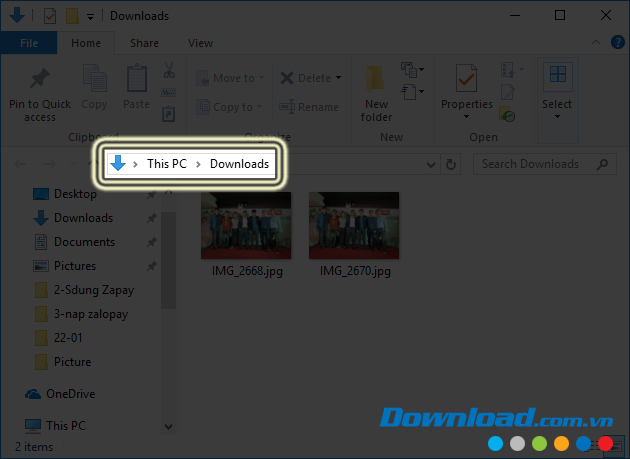Click This PC in breadcrumb path

point(167,164)
